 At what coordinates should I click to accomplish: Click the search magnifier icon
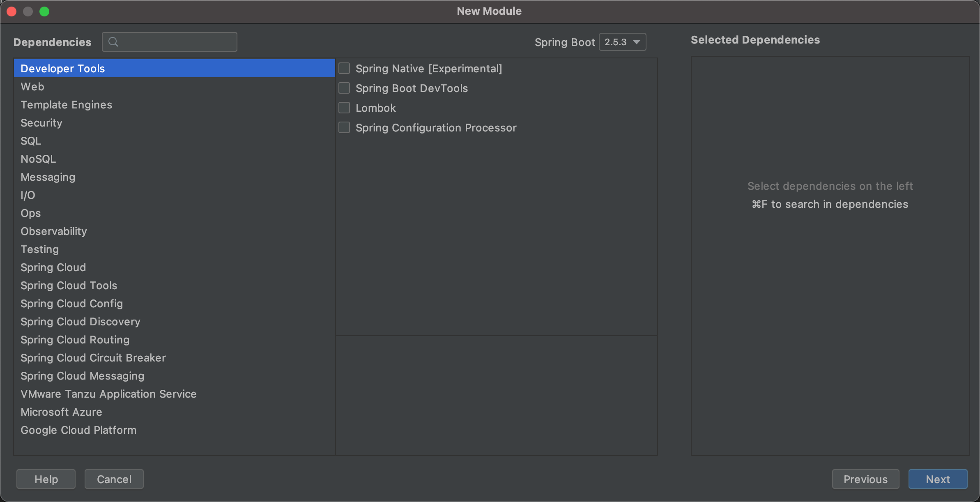coord(113,42)
